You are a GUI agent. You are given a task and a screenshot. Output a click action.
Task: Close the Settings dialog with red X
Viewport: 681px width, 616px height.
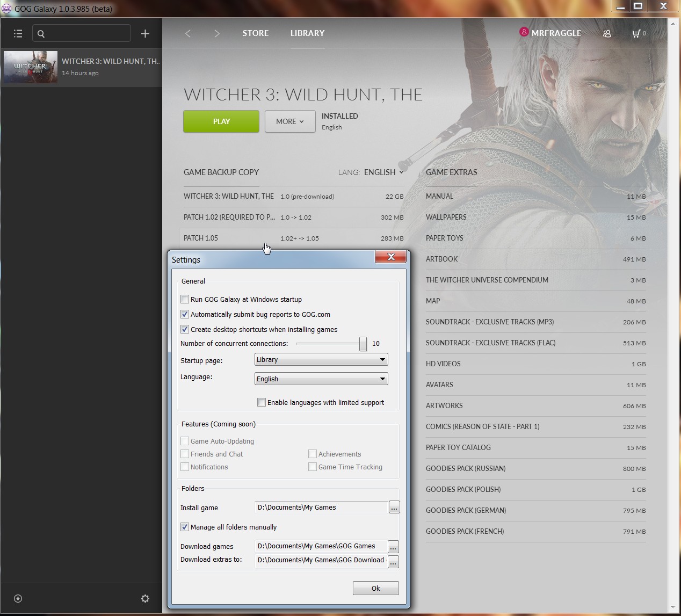click(390, 257)
